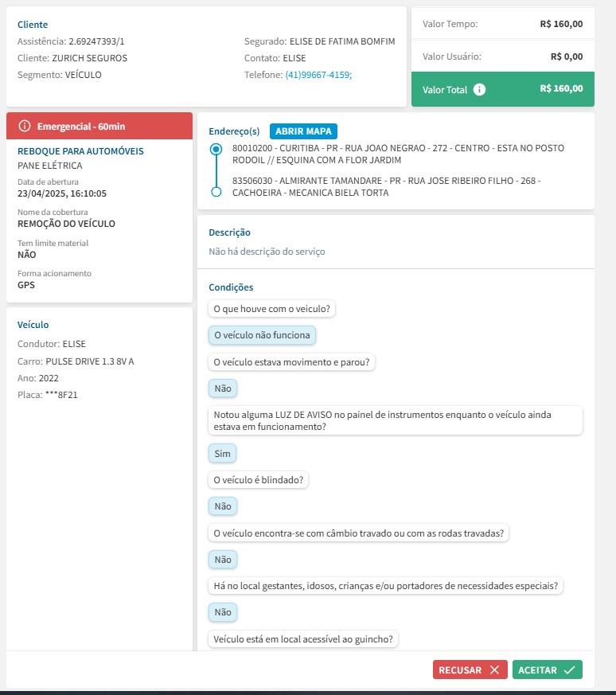Select the origin address radio marker
Screen dimensions: 616x695
(216, 149)
